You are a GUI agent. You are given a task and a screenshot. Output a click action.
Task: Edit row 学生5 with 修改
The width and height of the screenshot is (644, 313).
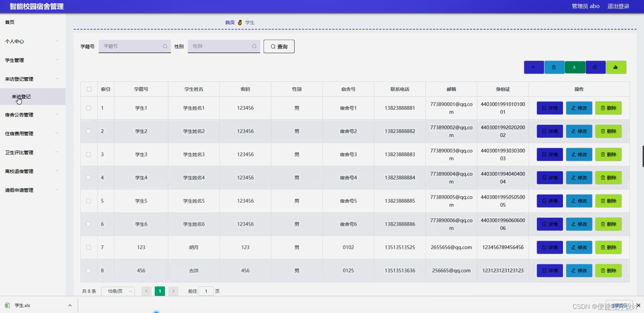pyautogui.click(x=579, y=201)
